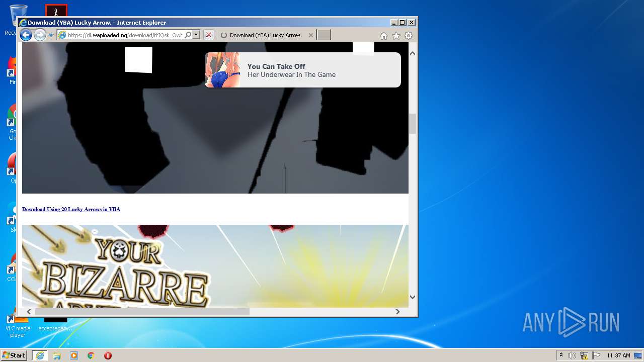Click the system clock 11:37 AM

(x=618, y=355)
